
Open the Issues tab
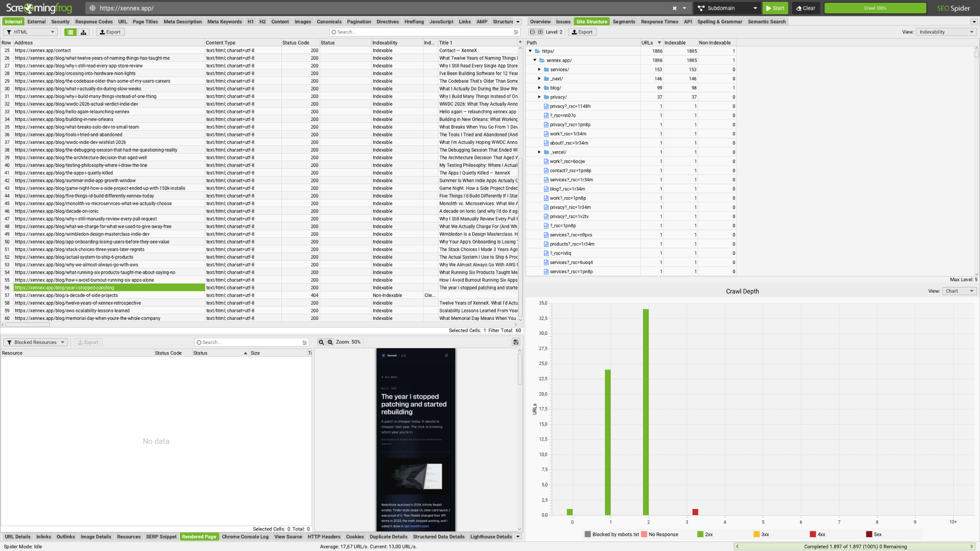(x=563, y=22)
